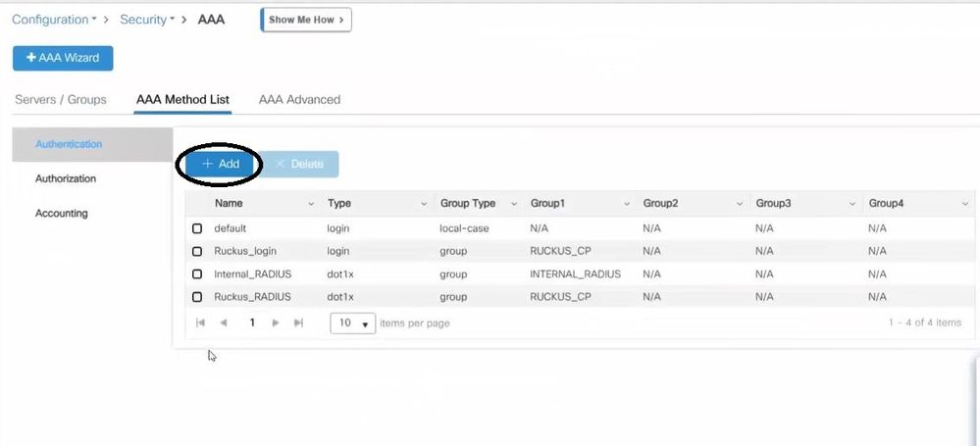Open the Group Type column menu chevron
This screenshot has width=980, height=446.
coord(515,204)
